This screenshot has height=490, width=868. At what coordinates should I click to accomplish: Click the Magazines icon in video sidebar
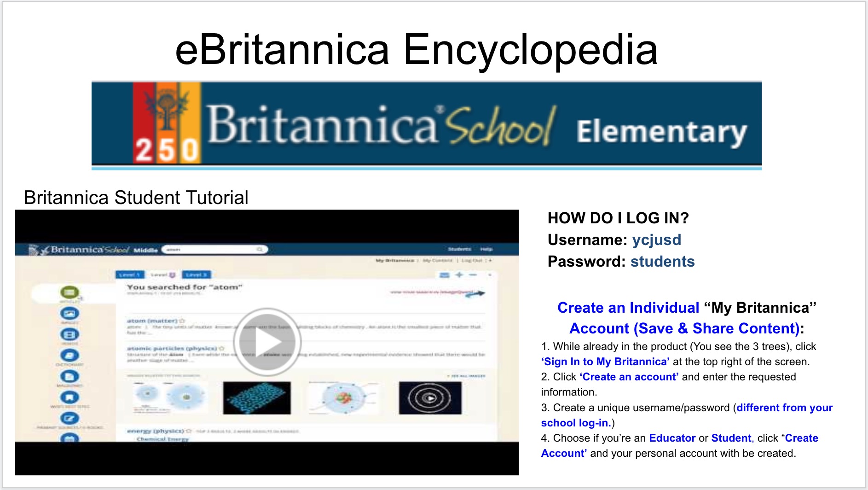(x=69, y=377)
